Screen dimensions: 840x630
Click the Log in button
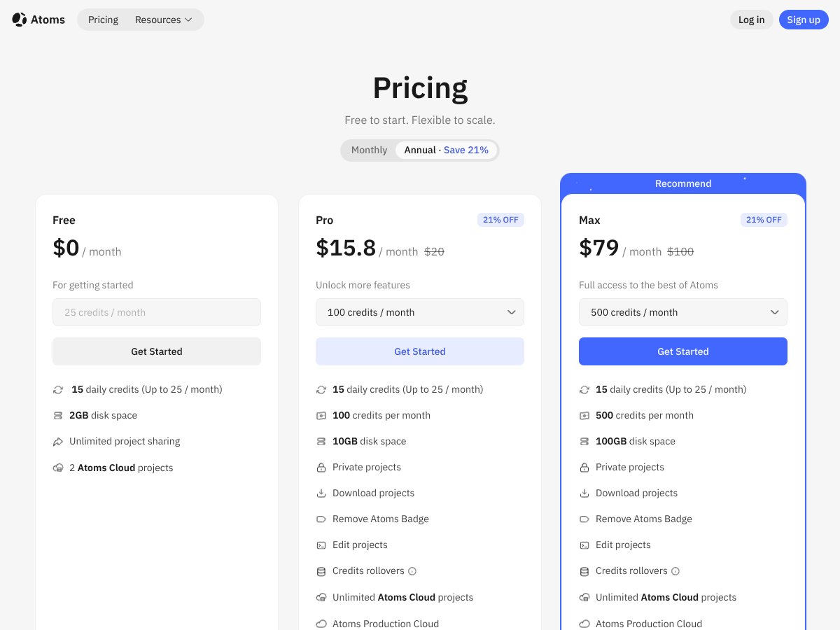(x=751, y=20)
